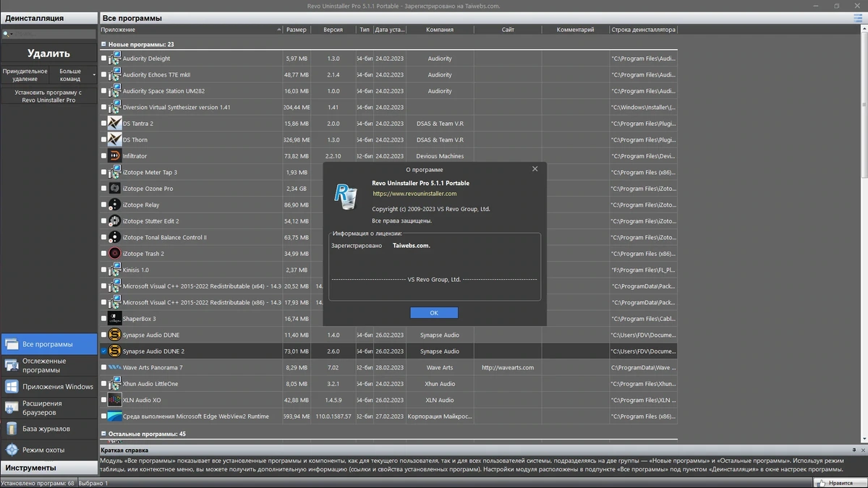
Task: Collapse the Новые программы: 23 group
Action: point(103,44)
